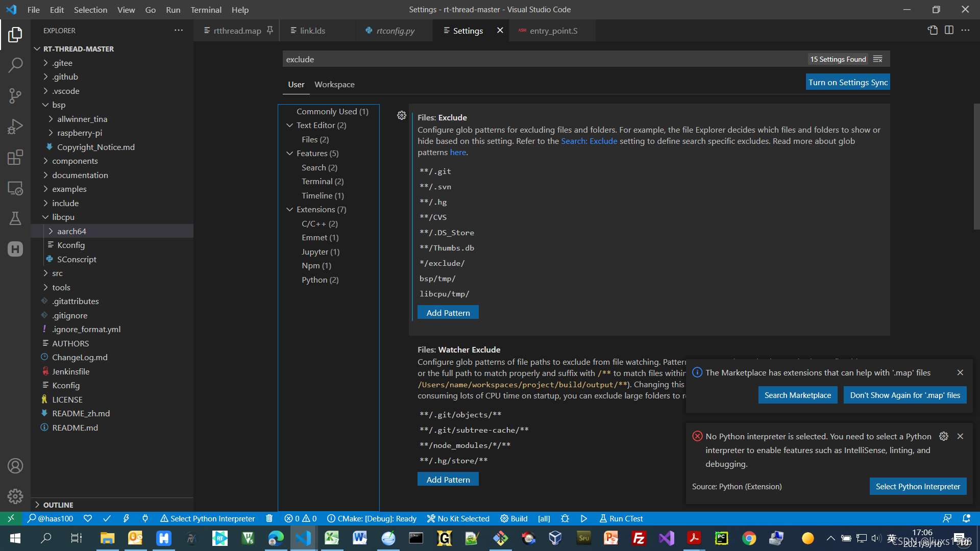This screenshot has height=551, width=980.
Task: Click Don't Show Again for '.map' files
Action: [x=905, y=395]
